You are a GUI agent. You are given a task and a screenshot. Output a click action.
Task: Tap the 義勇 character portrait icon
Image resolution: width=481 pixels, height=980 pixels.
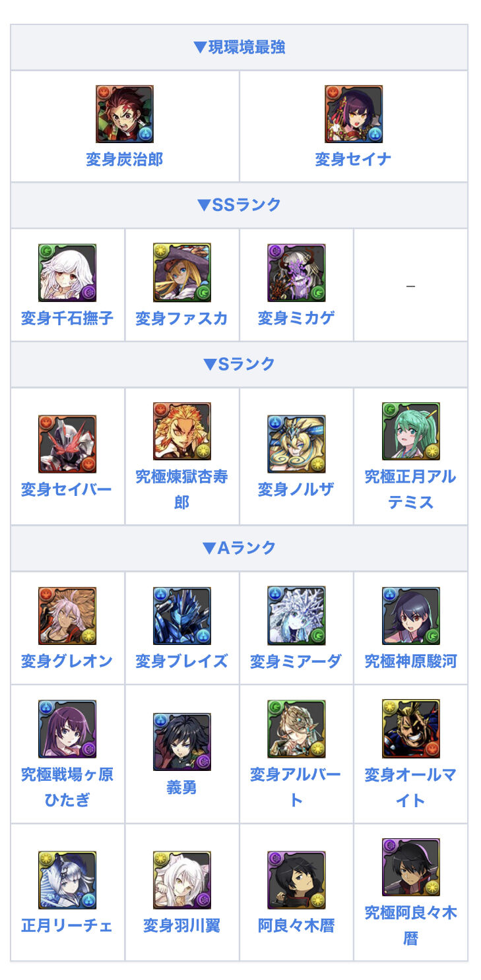click(182, 742)
